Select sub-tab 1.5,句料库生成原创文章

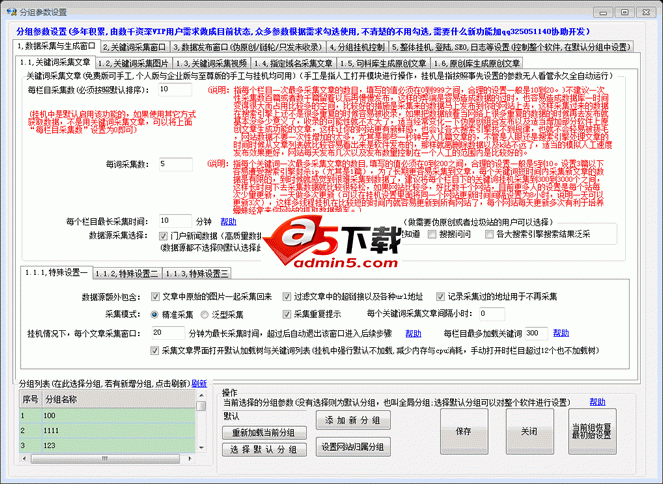point(383,63)
